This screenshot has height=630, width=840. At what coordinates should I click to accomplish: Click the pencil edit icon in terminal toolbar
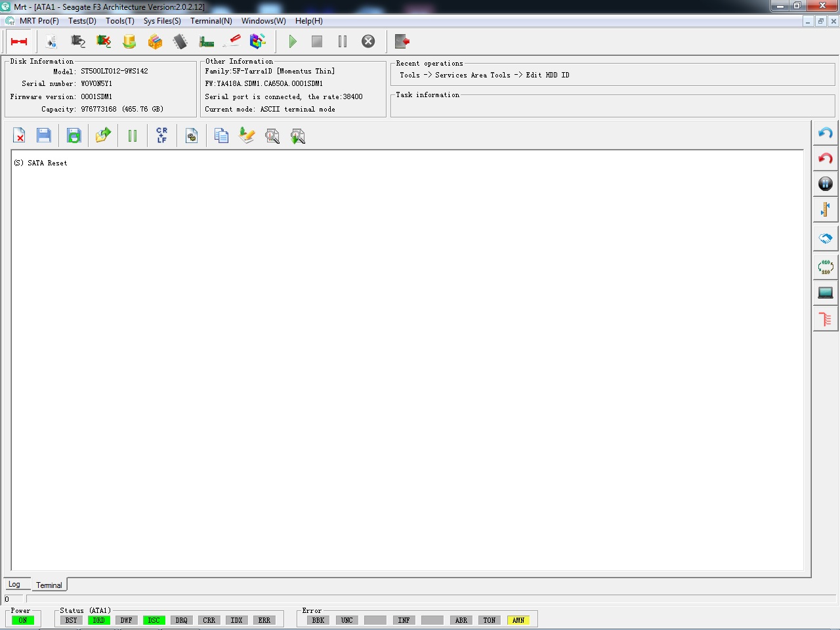coord(247,136)
